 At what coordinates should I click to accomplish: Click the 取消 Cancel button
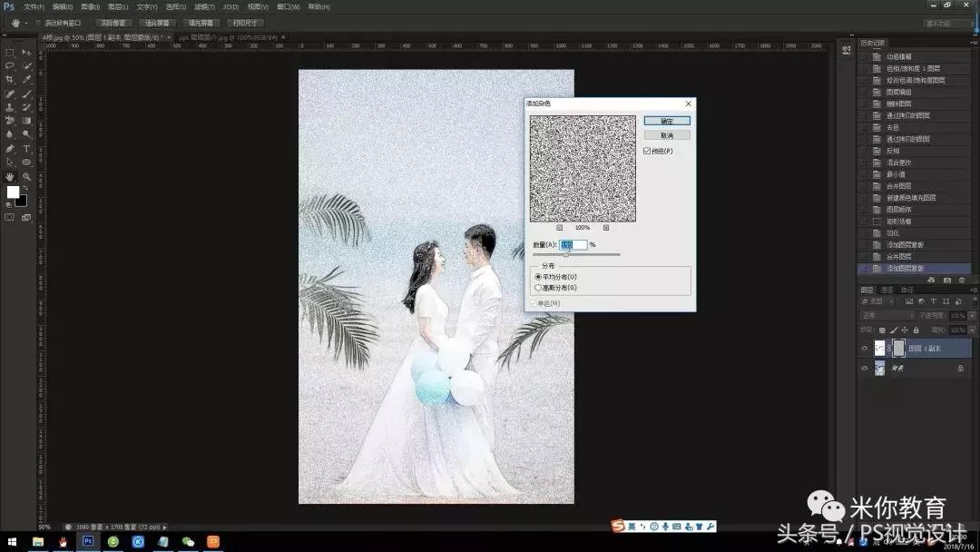coord(667,134)
